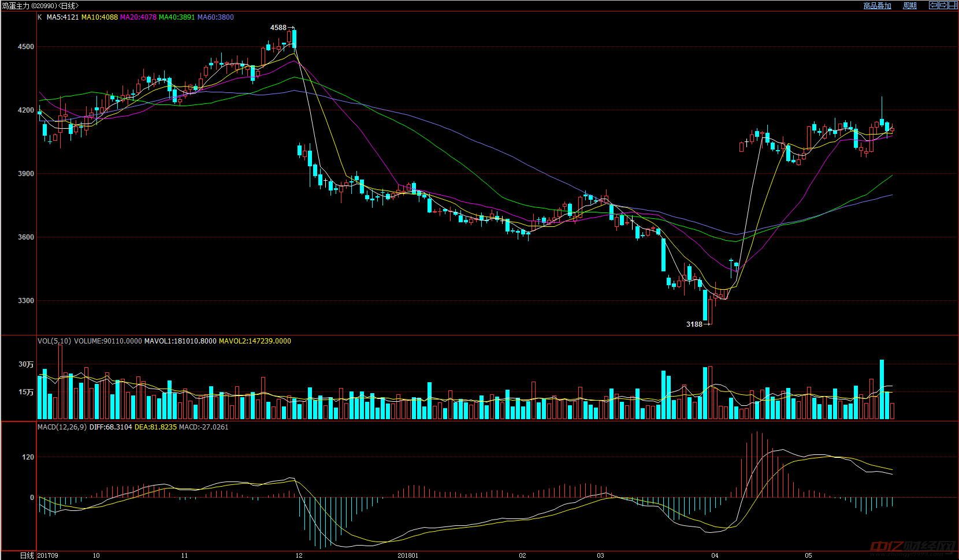
Task: Click the left arrow navigation icon
Action: (x=933, y=5)
